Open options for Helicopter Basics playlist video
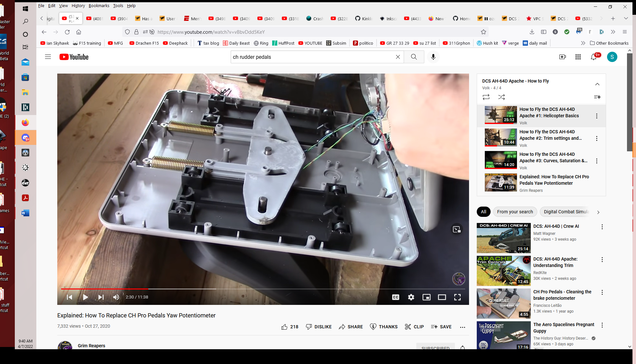This screenshot has height=364, width=636. pos(597,116)
